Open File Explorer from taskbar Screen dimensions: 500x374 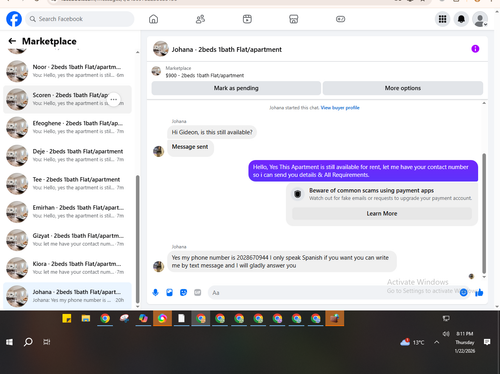coord(86,319)
